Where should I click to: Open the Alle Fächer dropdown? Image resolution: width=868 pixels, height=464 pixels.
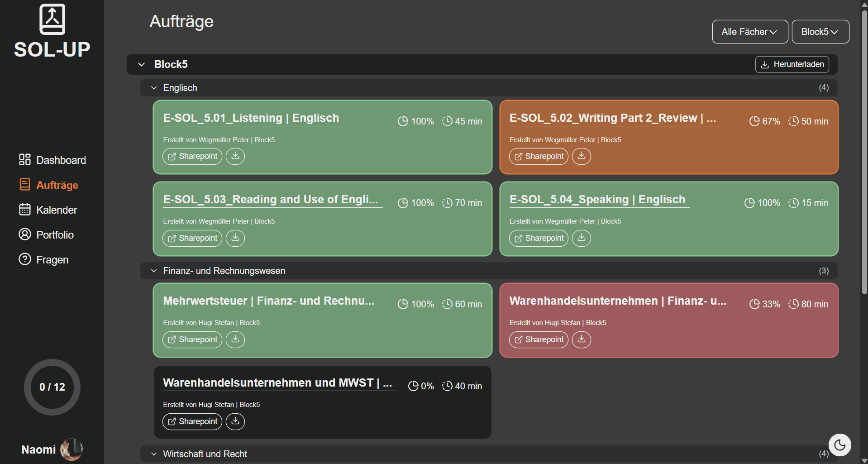coord(750,32)
